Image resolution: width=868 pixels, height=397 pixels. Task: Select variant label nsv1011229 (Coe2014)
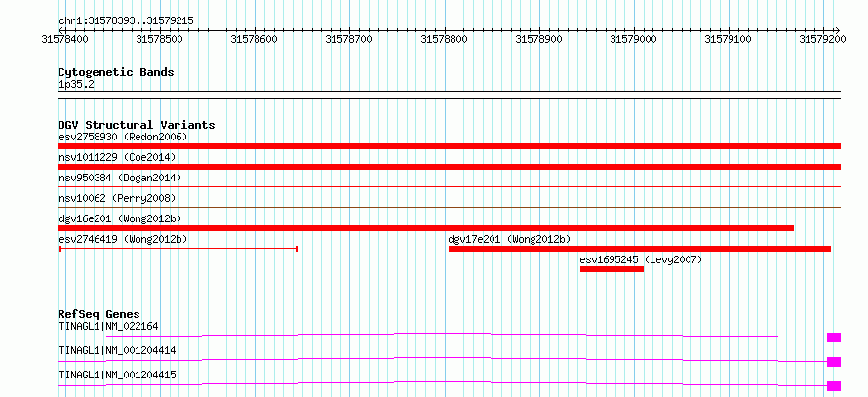117,157
